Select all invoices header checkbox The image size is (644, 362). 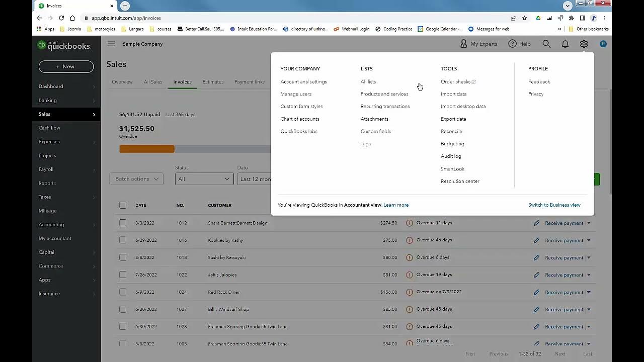point(123,205)
